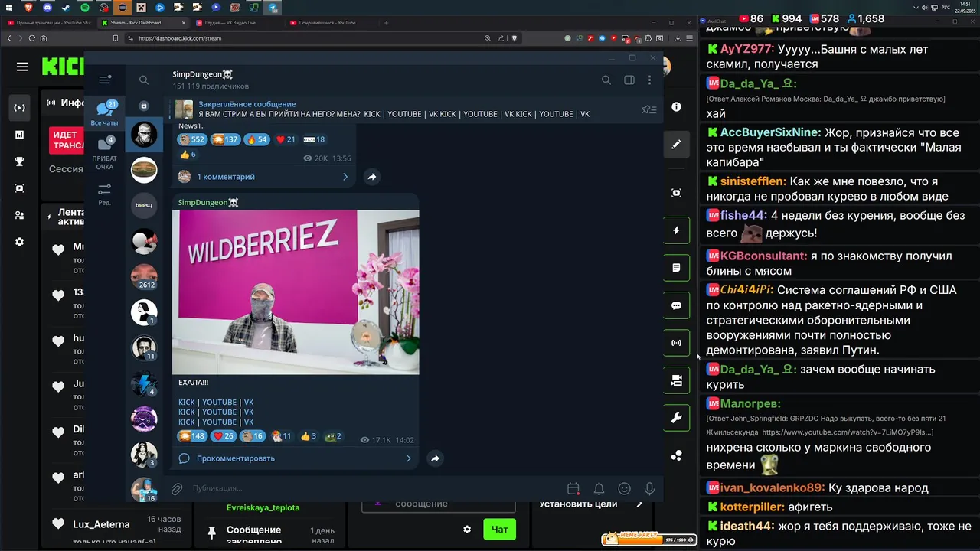Open Kick achievements trophy icon
The image size is (980, 551).
click(x=20, y=161)
